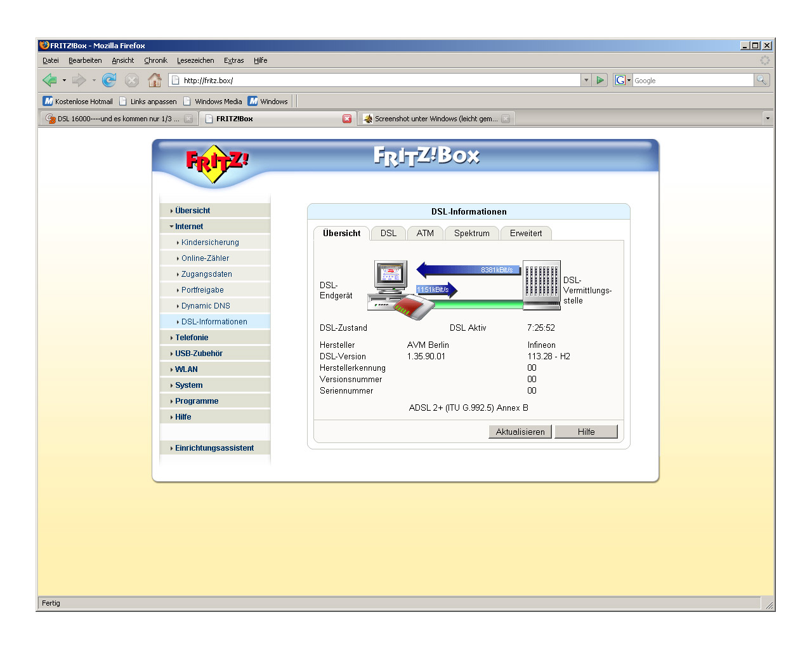Expand the USB-Zubehör sidebar section
The image size is (812, 650).
[215, 354]
